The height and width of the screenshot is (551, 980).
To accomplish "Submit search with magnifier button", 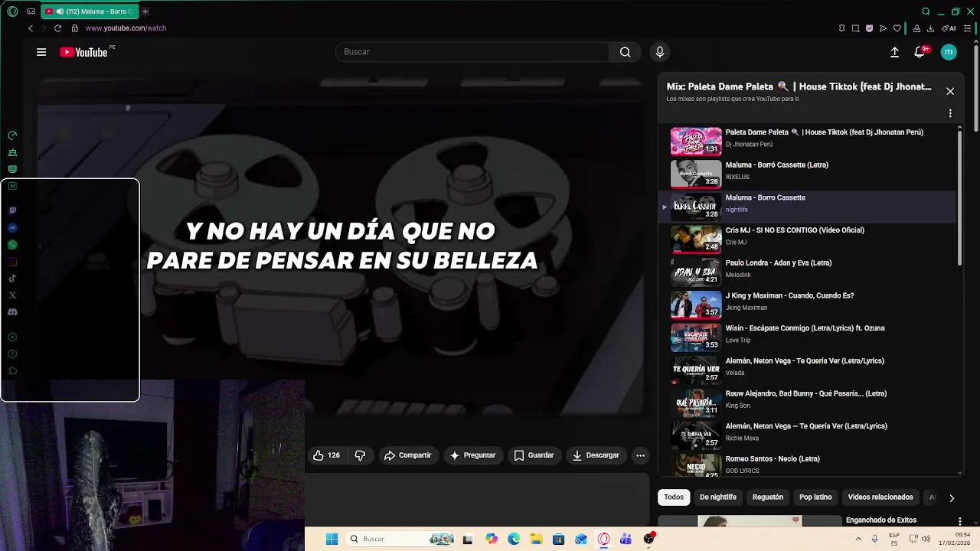I will pos(625,52).
